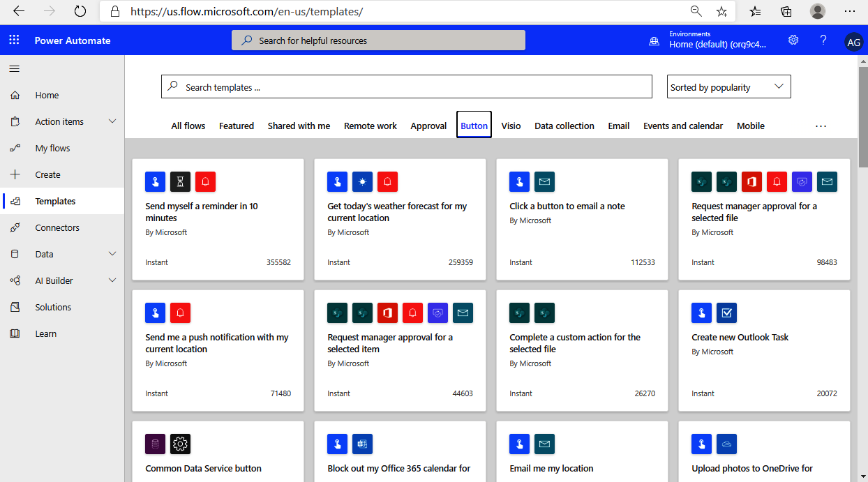Click the Outlook Task checkmark icon
The image size is (868, 482).
[x=727, y=313]
